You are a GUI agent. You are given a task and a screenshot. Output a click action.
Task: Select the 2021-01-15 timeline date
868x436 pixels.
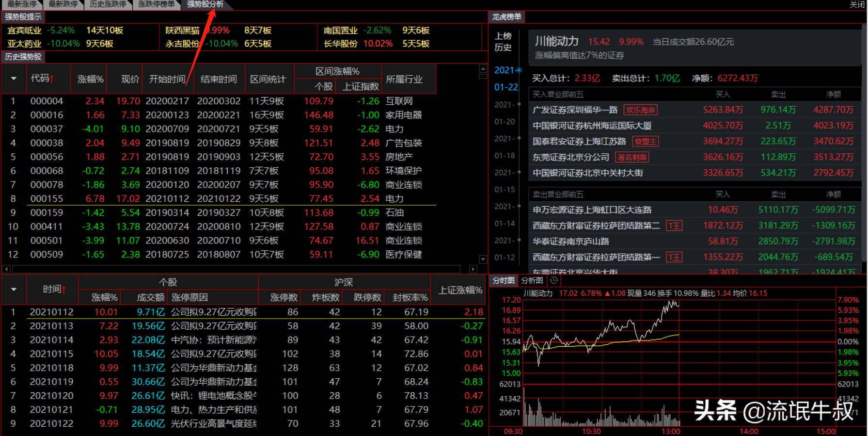505,181
